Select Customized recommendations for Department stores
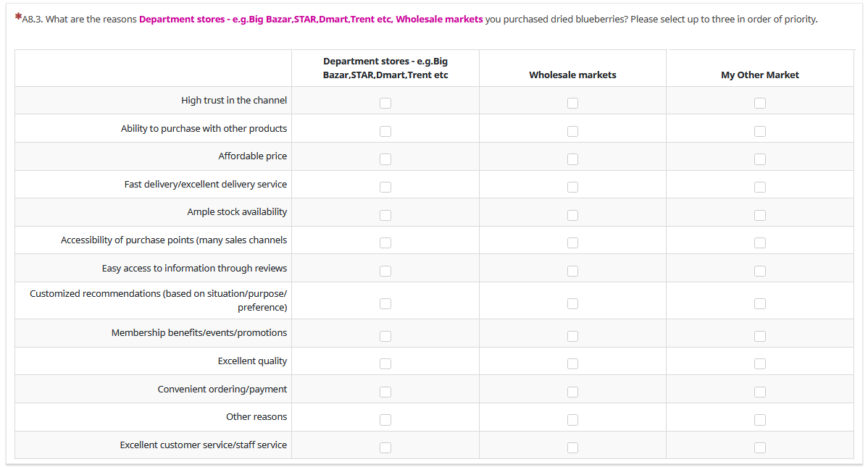The height and width of the screenshot is (467, 868). point(385,303)
